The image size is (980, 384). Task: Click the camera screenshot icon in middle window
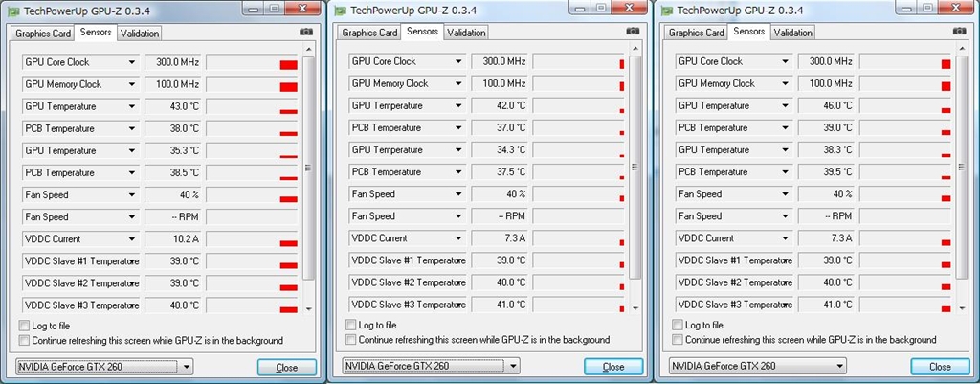(633, 32)
